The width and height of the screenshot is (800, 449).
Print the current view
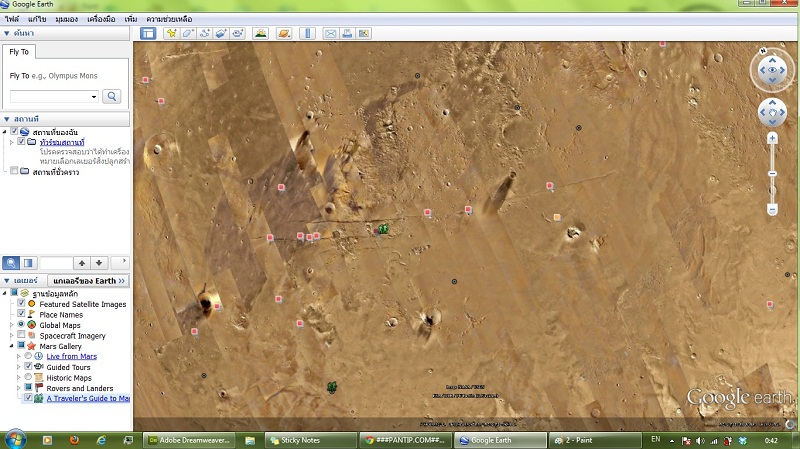pos(347,34)
